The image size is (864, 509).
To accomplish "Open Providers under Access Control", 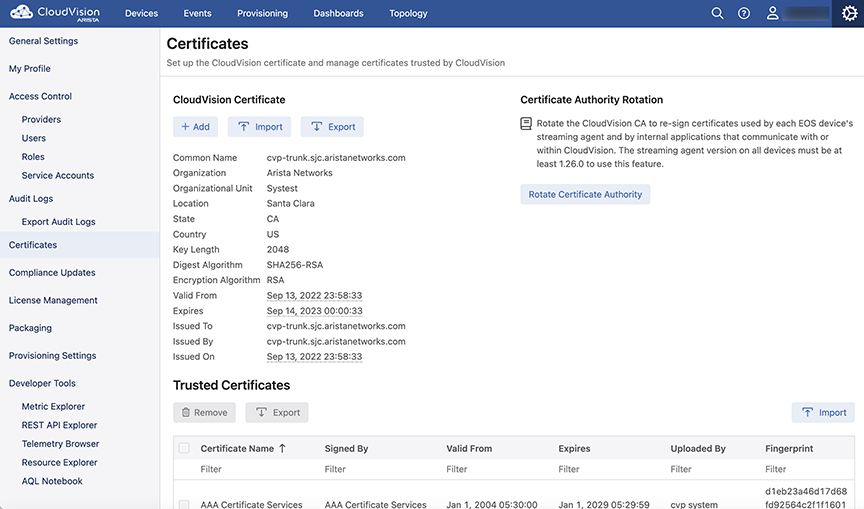I will tap(41, 120).
